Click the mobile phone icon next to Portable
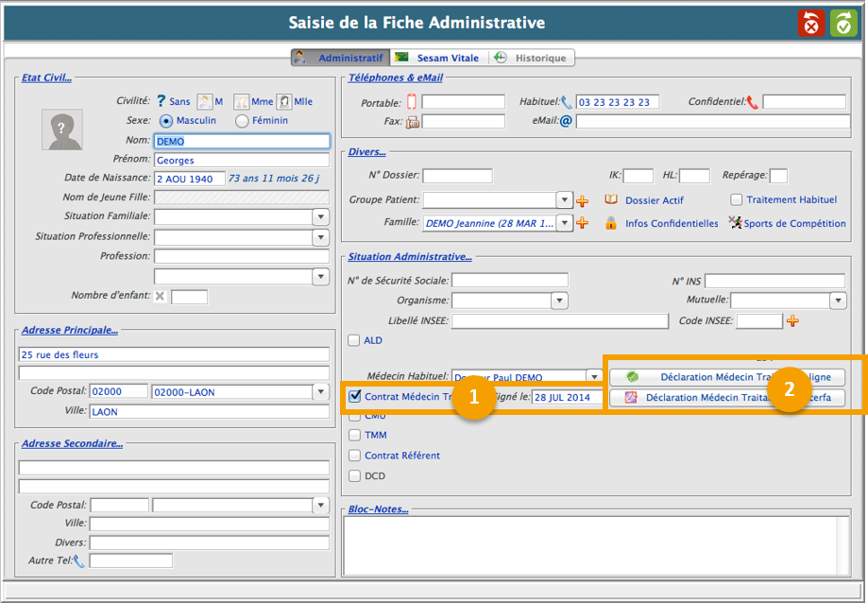This screenshot has height=603, width=868. point(411,102)
